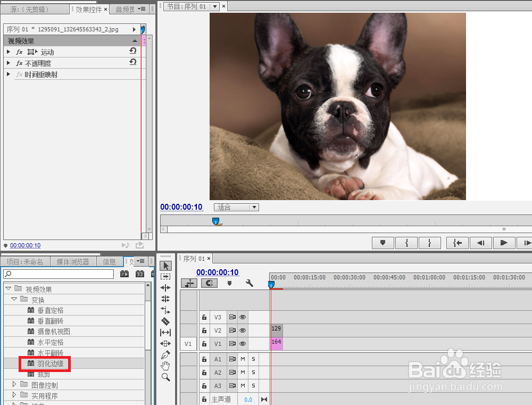Screen dimensions: 532x405
Task: Click the program monitor timecode 00:00:00:10
Action: 181,207
